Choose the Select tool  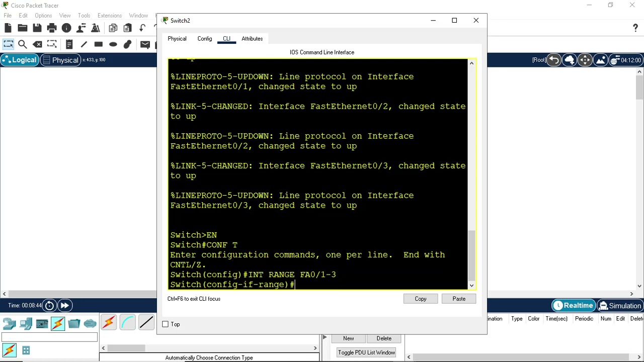pos(8,44)
